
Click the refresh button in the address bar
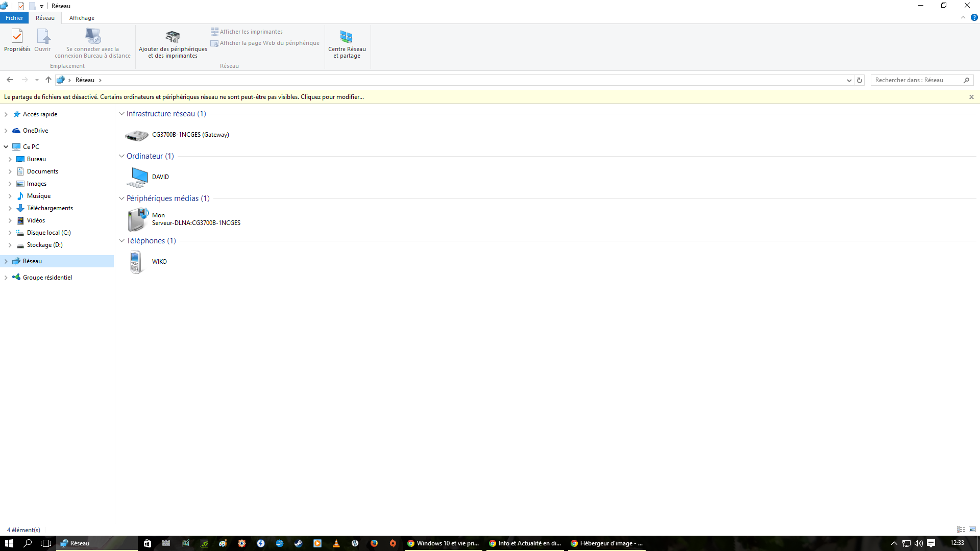tap(860, 80)
